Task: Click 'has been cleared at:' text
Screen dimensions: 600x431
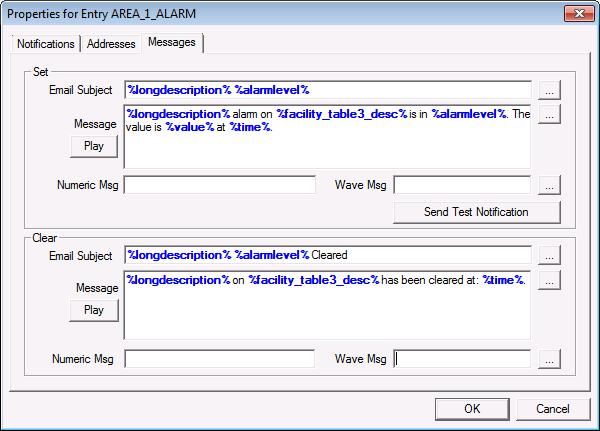Action: coord(430,280)
